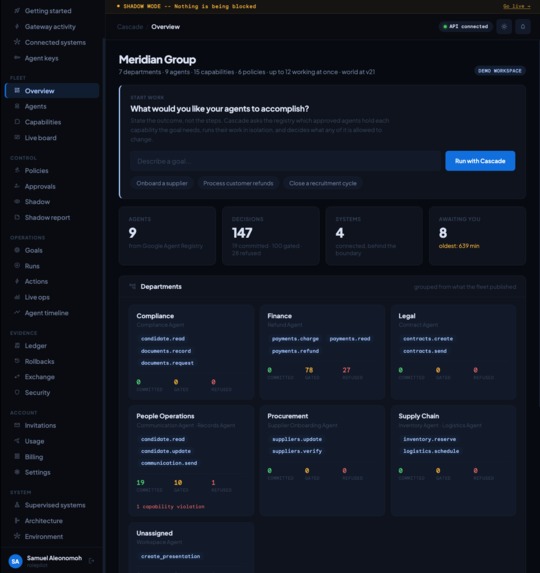Click the Finance department heading
The height and width of the screenshot is (573, 540).
(279, 316)
